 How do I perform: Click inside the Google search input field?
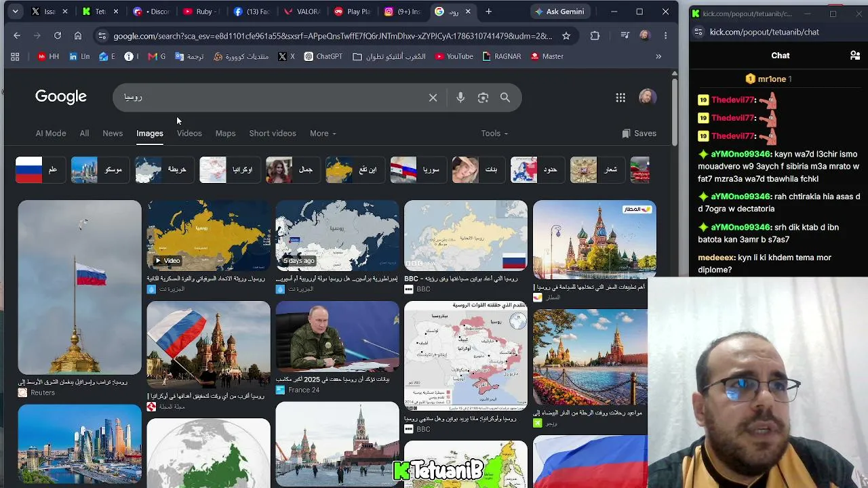(271, 98)
